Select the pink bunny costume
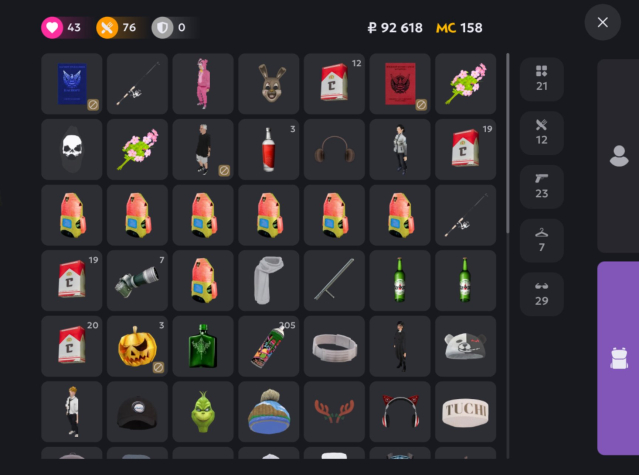 pyautogui.click(x=203, y=84)
